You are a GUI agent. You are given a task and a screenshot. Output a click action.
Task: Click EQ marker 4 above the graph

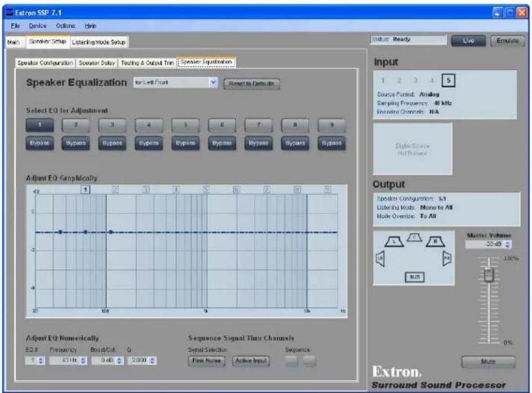pos(176,189)
